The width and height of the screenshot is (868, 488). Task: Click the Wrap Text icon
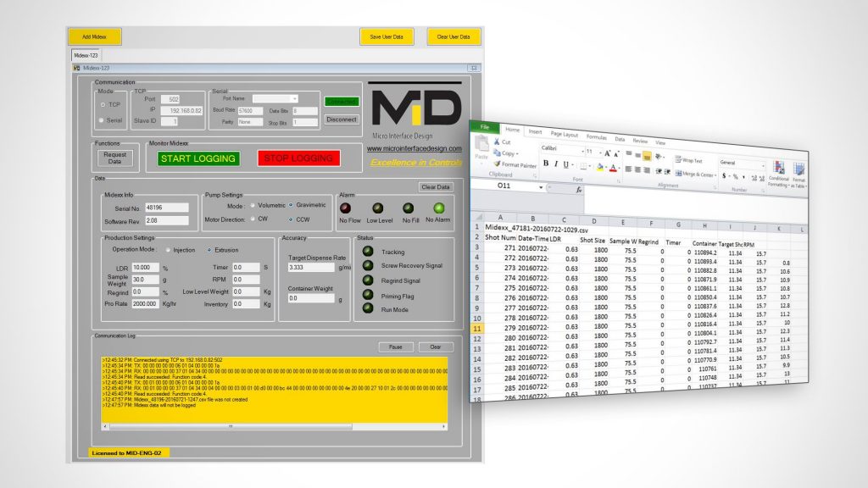680,159
